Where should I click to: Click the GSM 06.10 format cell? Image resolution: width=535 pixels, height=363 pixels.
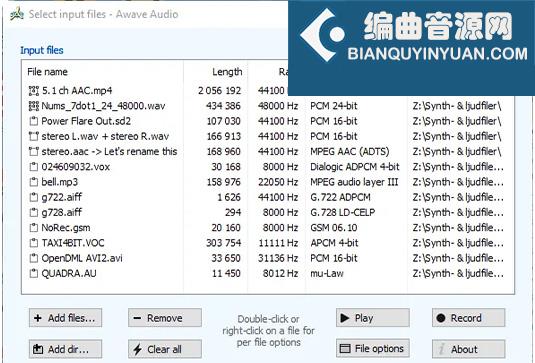(x=334, y=228)
